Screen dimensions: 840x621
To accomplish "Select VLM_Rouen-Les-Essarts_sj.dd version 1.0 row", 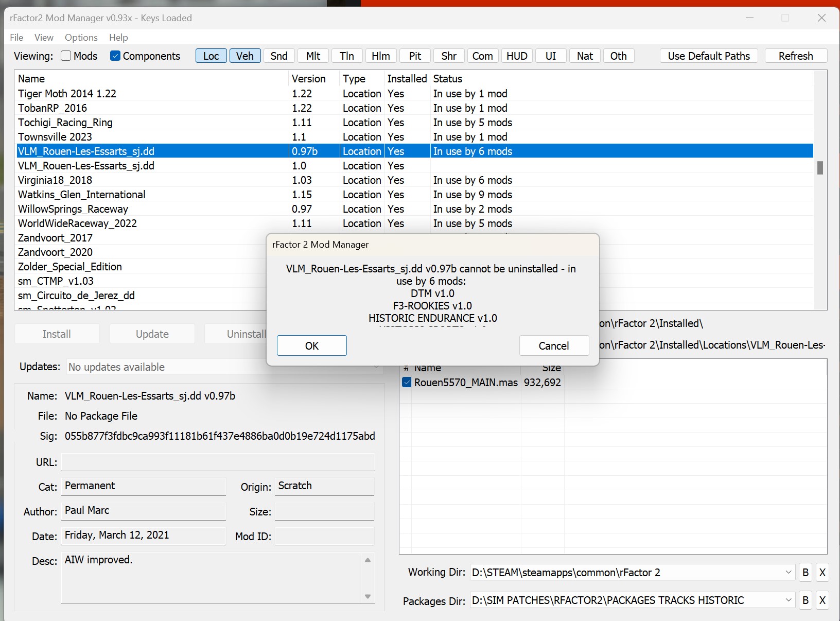I will (x=414, y=166).
